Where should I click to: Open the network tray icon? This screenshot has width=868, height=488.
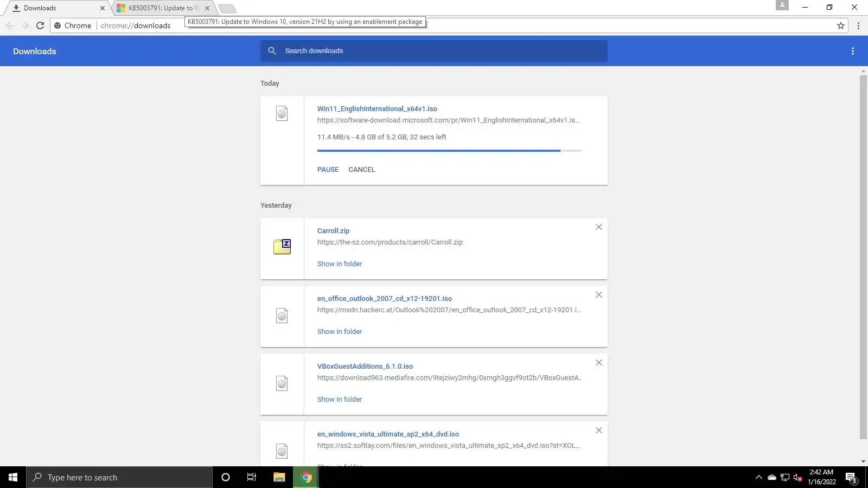click(785, 478)
